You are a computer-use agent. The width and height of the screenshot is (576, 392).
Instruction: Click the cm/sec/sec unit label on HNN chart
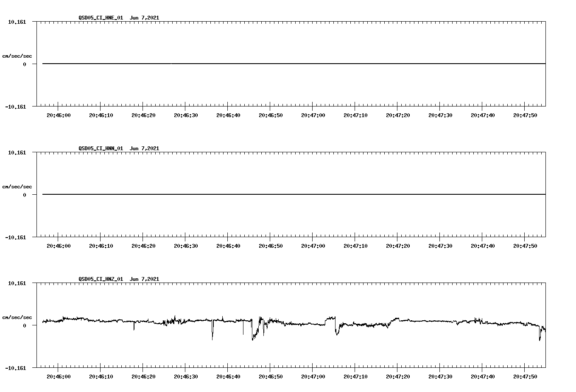pyautogui.click(x=17, y=187)
